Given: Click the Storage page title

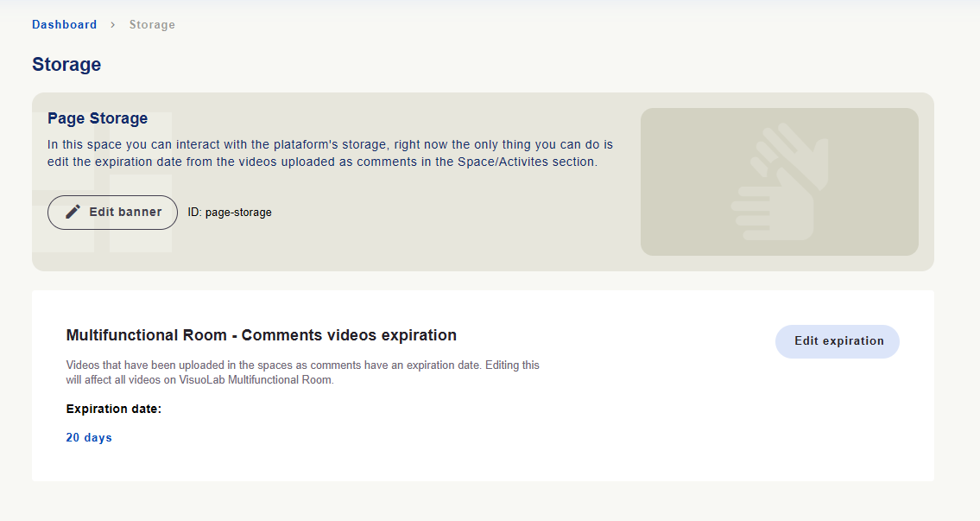Looking at the screenshot, I should coord(66,65).
